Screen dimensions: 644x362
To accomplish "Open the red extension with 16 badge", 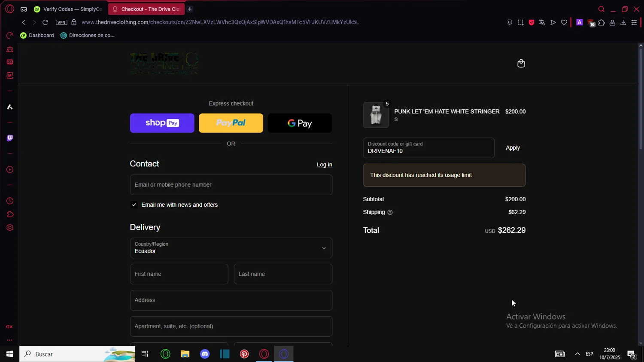I will [591, 23].
